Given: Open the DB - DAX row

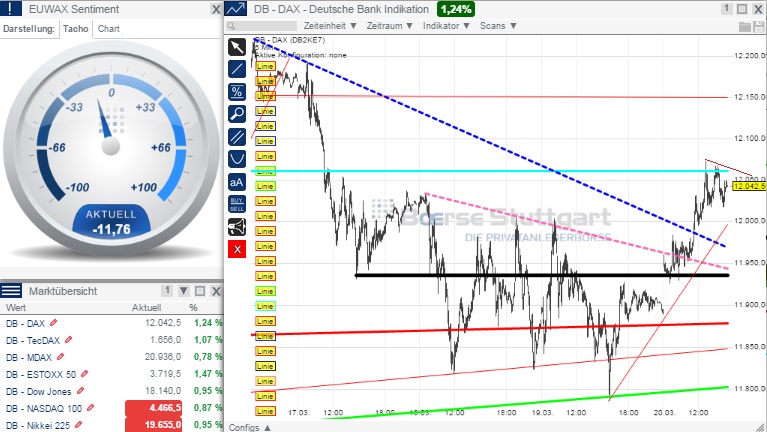Looking at the screenshot, I should [x=112, y=323].
